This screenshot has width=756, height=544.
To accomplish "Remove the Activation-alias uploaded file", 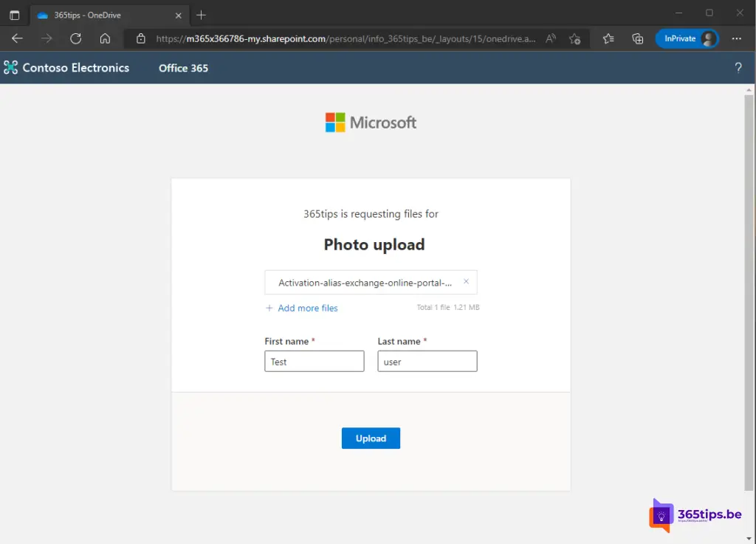I will [466, 281].
